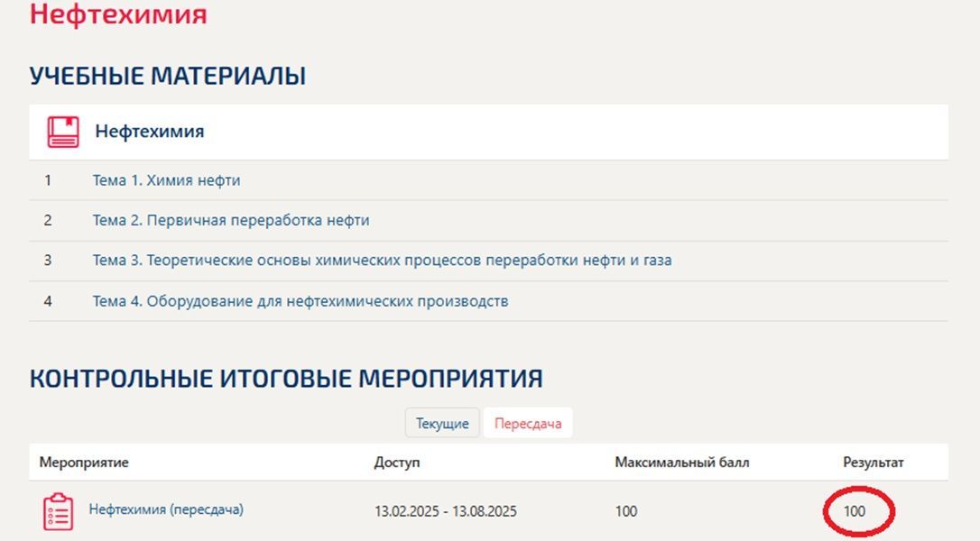Select the Пересдача tab
The height and width of the screenshot is (541, 980).
point(528,423)
